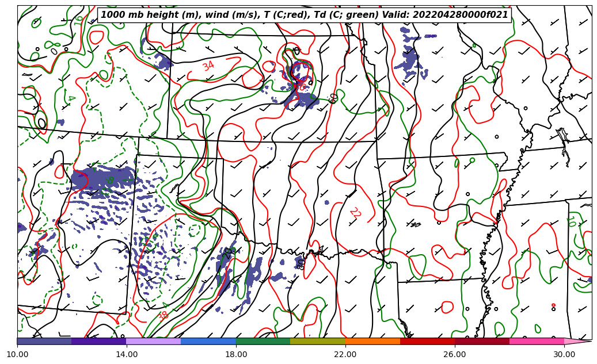The height and width of the screenshot is (364, 597).
Task: Click the red 22 temperature contour label
Action: [355, 213]
